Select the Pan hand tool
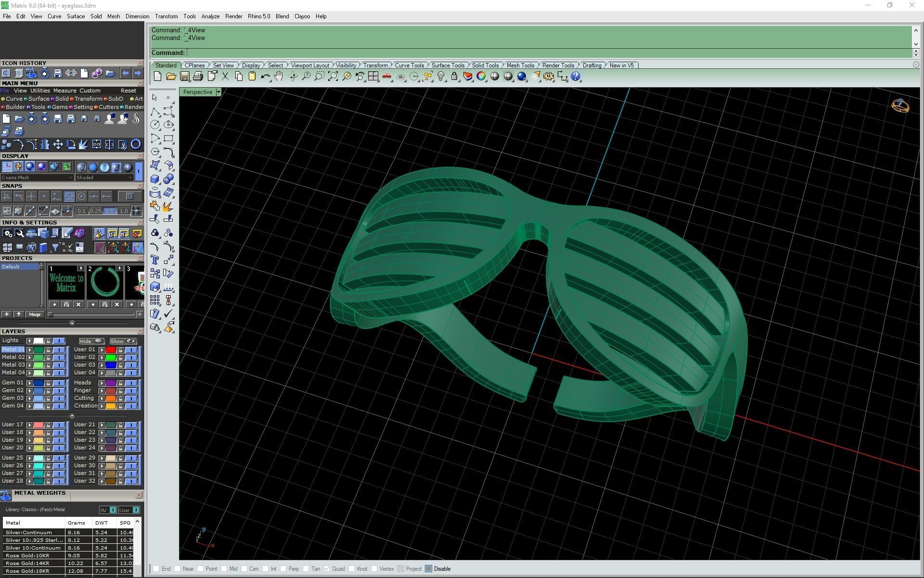This screenshot has width=924, height=578. (279, 76)
